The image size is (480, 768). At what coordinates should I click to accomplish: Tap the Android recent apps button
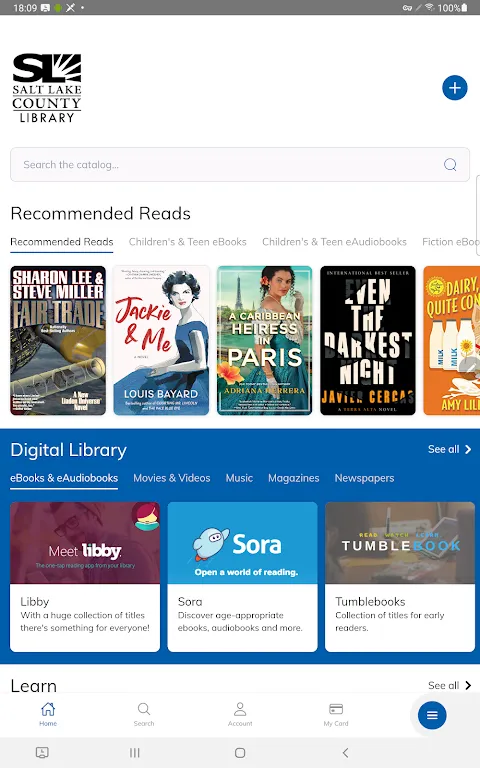pyautogui.click(x=135, y=753)
